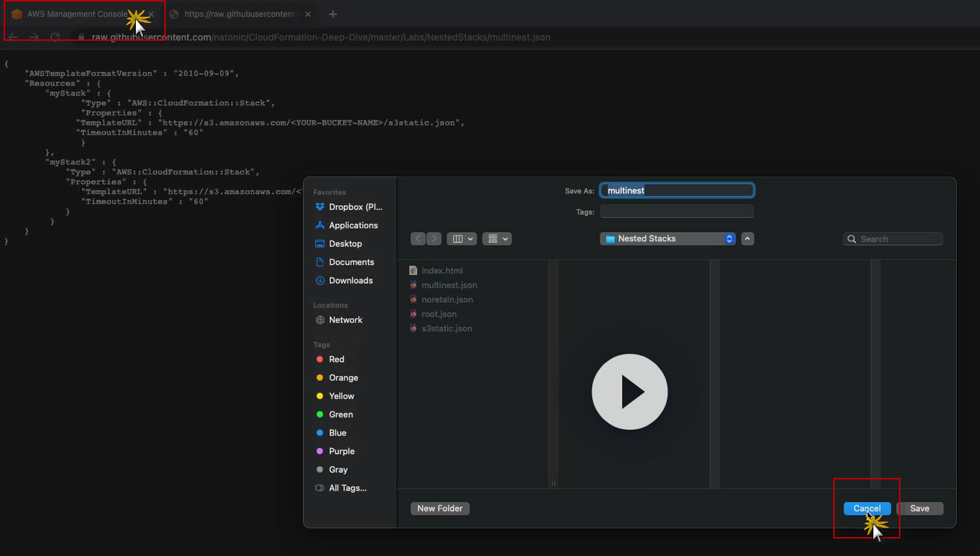This screenshot has width=980, height=556.
Task: Click the large play button overlay
Action: (629, 392)
